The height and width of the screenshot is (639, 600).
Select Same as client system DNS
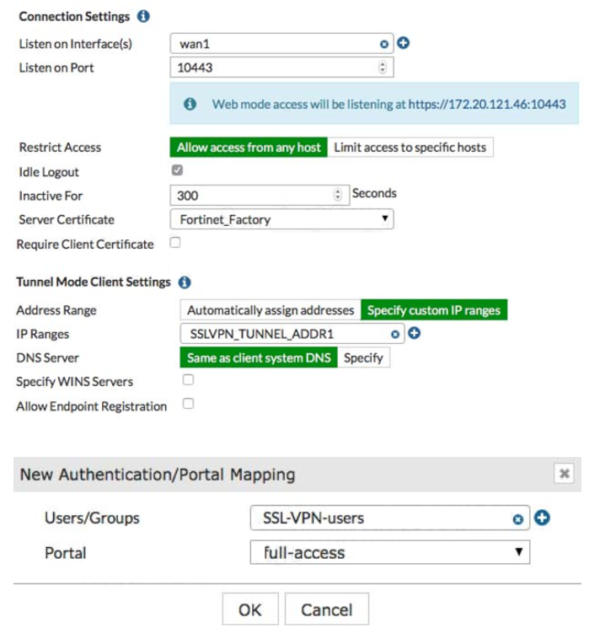click(x=258, y=358)
